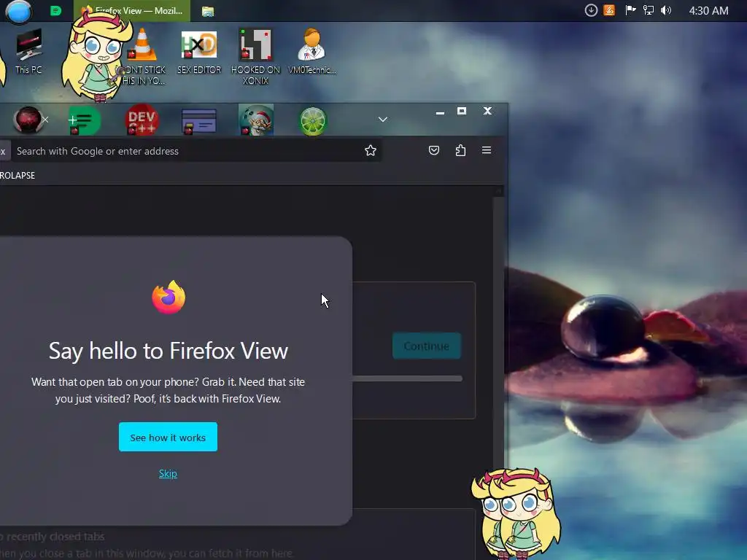
Task: Switch to the lime slice browser tab
Action: click(x=312, y=121)
